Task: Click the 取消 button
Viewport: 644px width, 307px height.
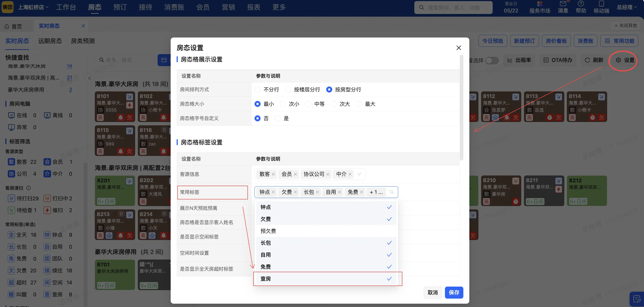Action: (x=433, y=293)
